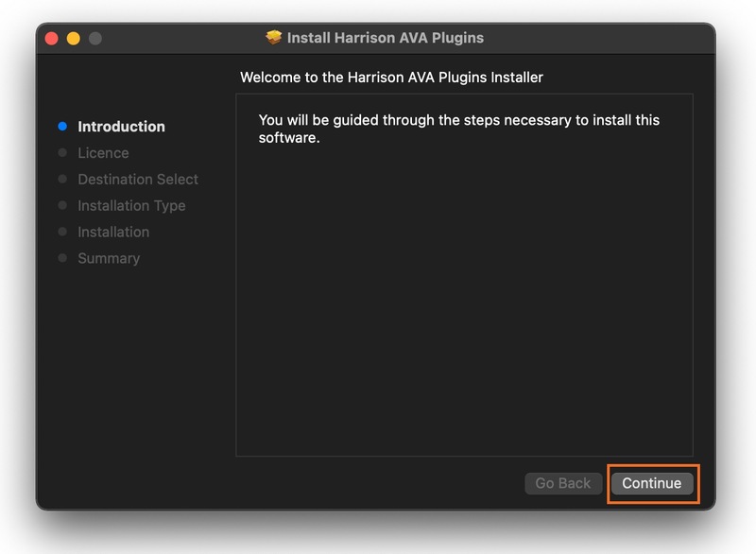Select the Destination Select step
756x554 pixels.
pyautogui.click(x=138, y=180)
